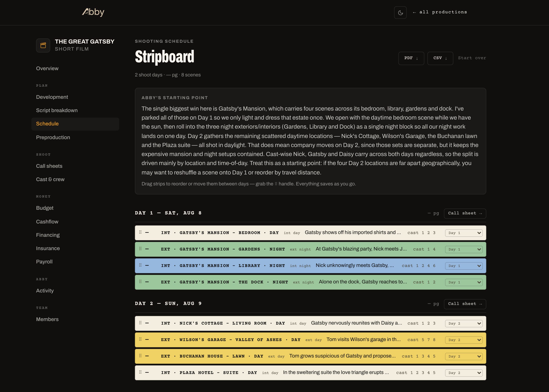Viewport: 549px width, 392px height.
Task: Click 'Tom visits Wilson's garage' synopsis
Action: [x=364, y=339]
